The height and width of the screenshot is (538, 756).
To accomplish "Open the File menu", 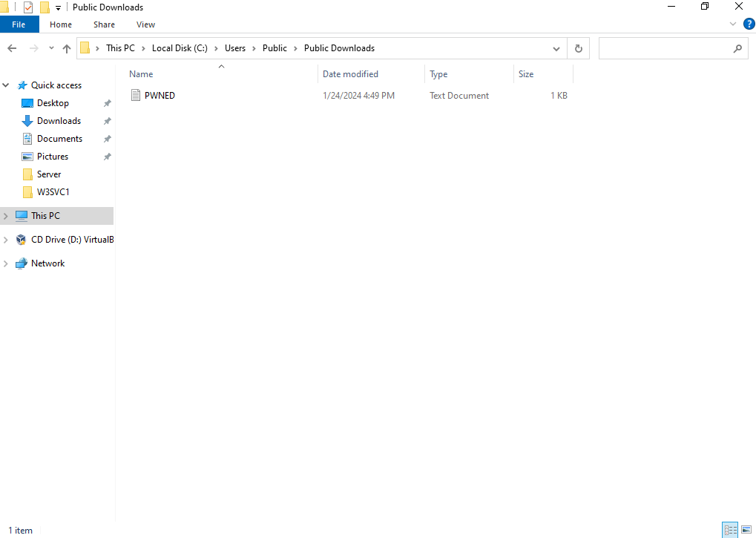I will (x=19, y=24).
